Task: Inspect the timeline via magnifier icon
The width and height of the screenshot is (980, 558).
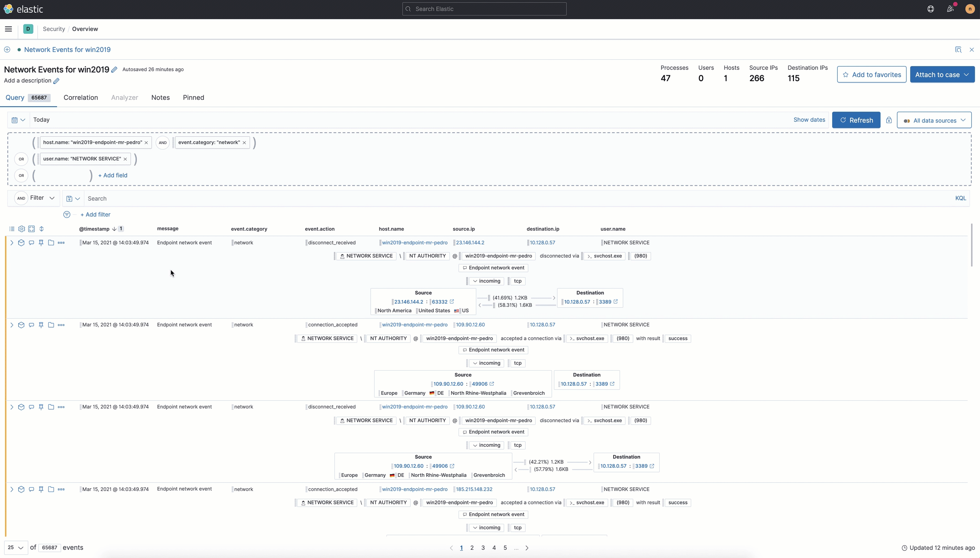Action: click(959, 49)
